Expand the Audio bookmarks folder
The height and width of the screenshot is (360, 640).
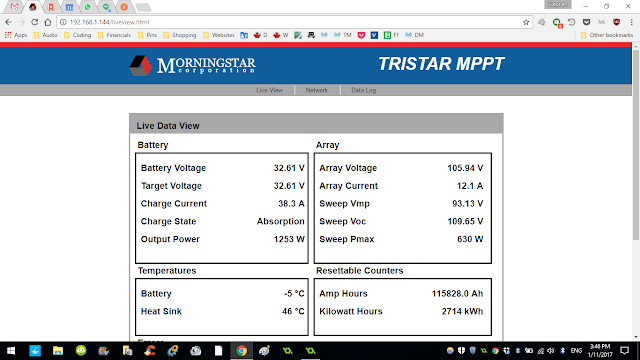(x=45, y=35)
